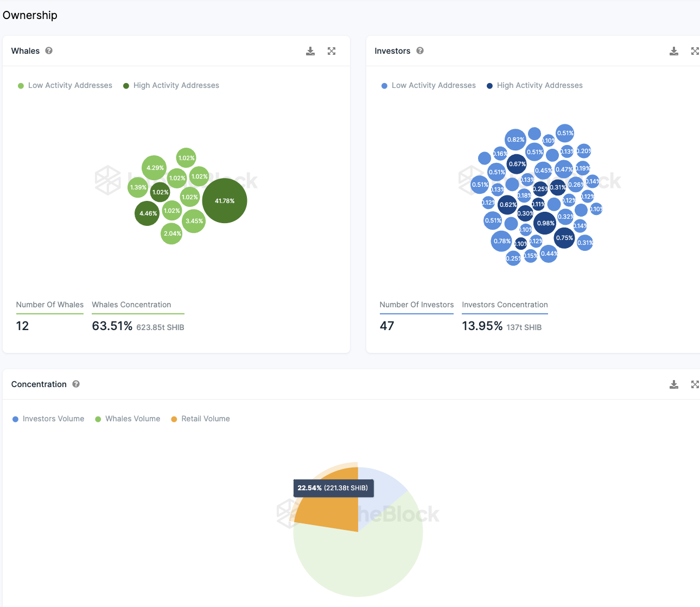Download the Whales chart data
Image resolution: width=700 pixels, height=607 pixels.
point(310,51)
